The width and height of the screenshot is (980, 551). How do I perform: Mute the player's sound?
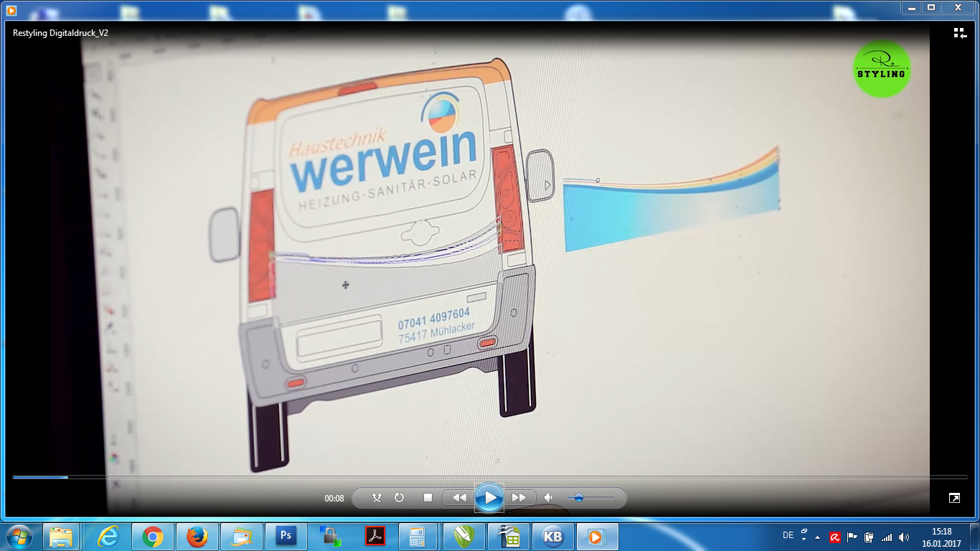[549, 498]
